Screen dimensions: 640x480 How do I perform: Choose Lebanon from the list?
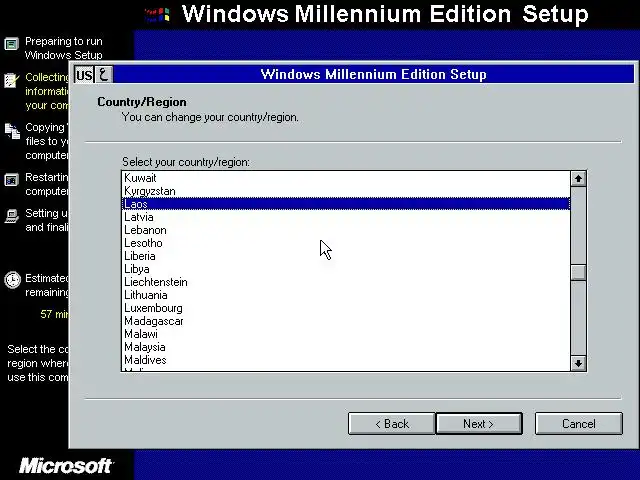pos(346,230)
